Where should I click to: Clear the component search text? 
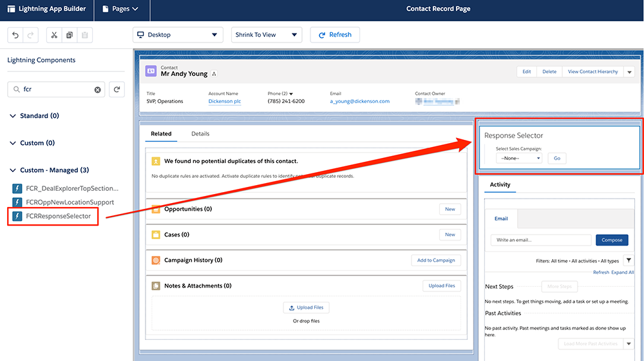pos(97,90)
